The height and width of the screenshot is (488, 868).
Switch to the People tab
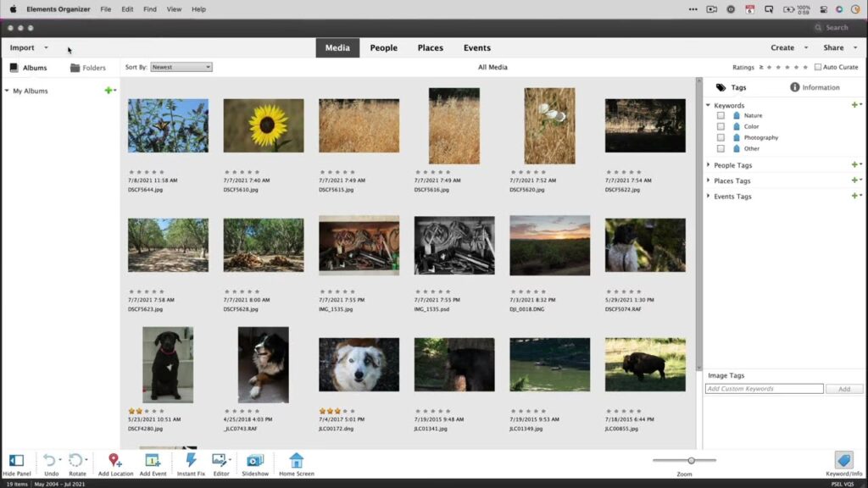pyautogui.click(x=383, y=48)
